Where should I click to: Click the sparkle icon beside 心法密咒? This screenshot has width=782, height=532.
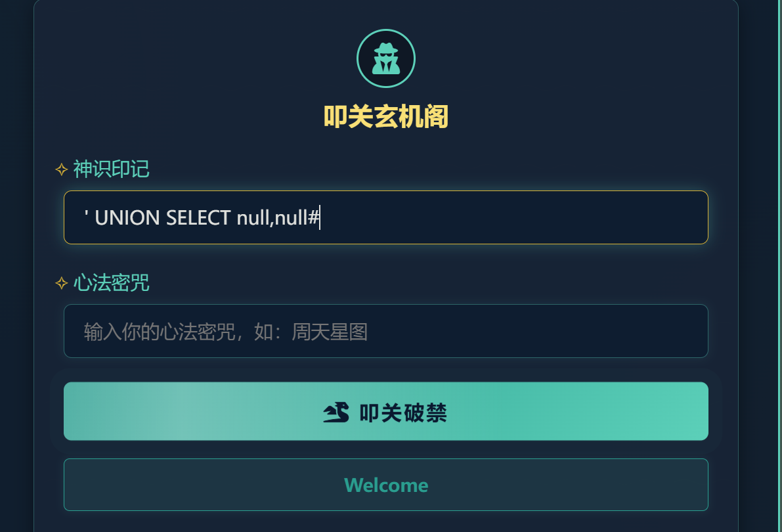click(x=62, y=283)
